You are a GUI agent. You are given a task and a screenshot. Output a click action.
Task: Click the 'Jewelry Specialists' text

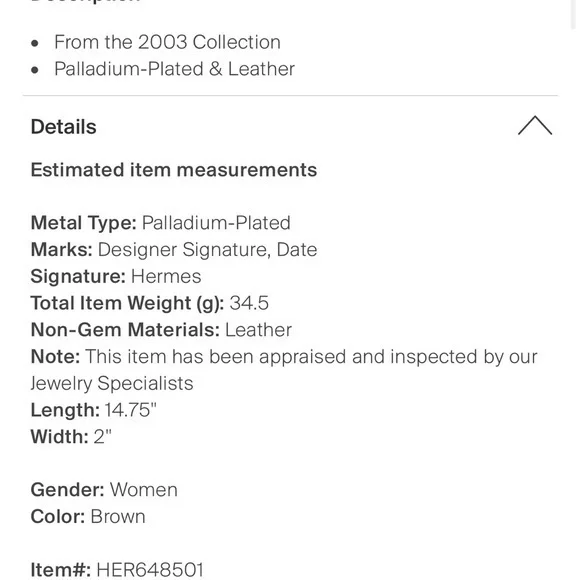click(x=112, y=384)
